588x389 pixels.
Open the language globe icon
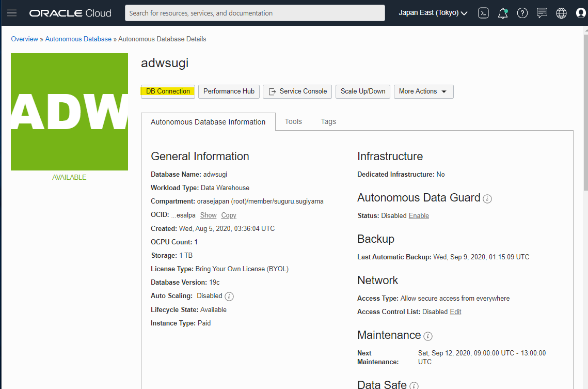(x=561, y=13)
